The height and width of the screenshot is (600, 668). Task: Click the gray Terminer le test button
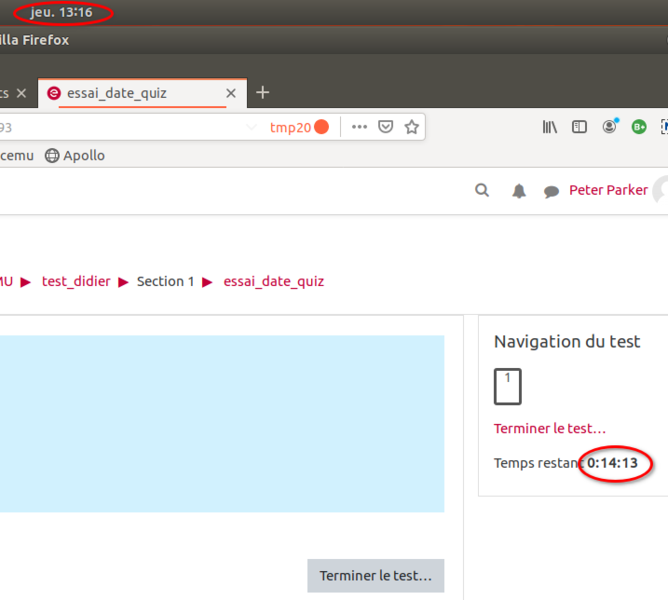pos(375,576)
